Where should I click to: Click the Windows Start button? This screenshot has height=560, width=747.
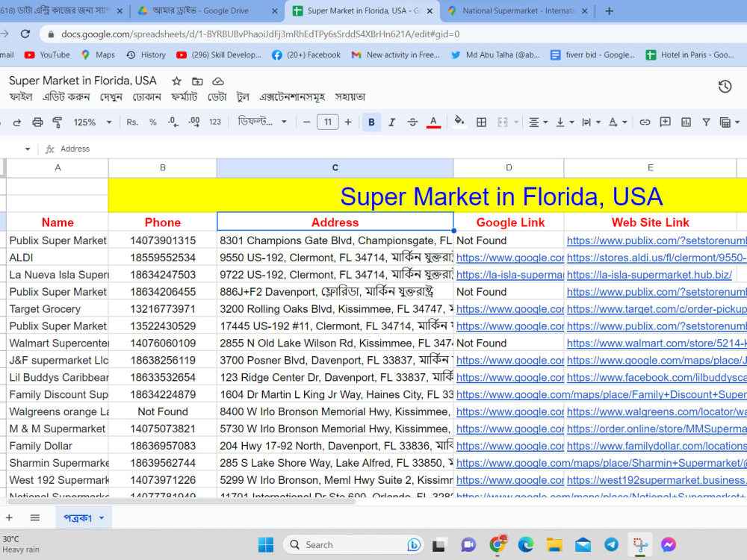click(x=266, y=544)
